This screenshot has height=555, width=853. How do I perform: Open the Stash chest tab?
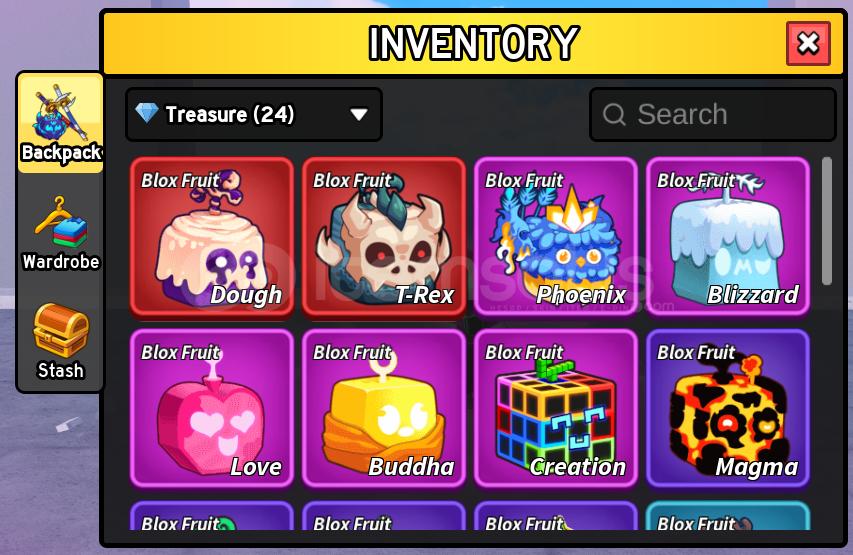click(x=60, y=341)
